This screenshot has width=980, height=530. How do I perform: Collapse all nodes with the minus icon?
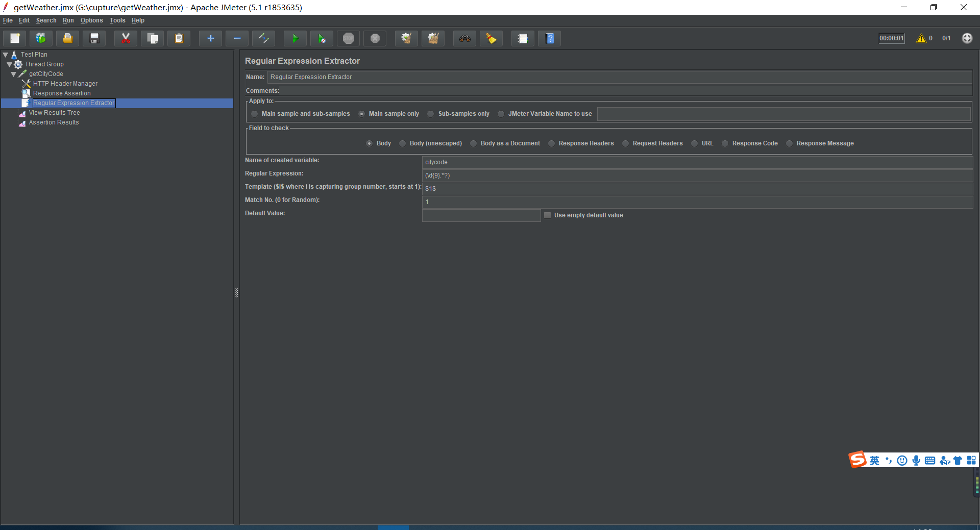(237, 38)
